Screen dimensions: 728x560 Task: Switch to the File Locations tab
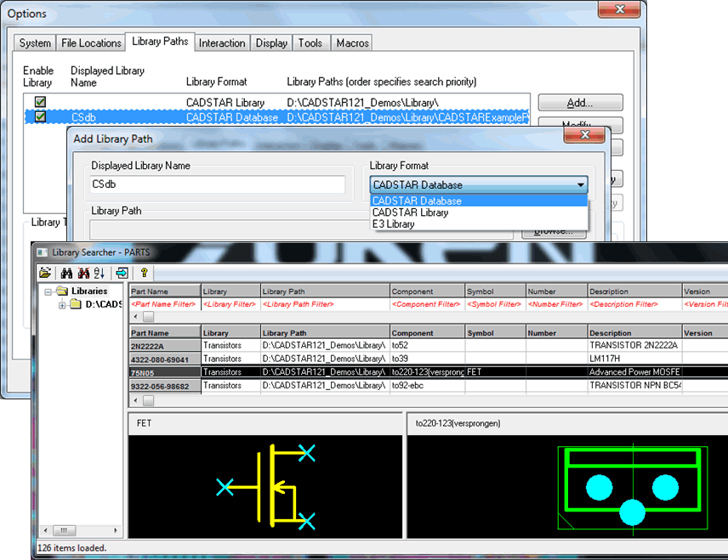click(91, 43)
